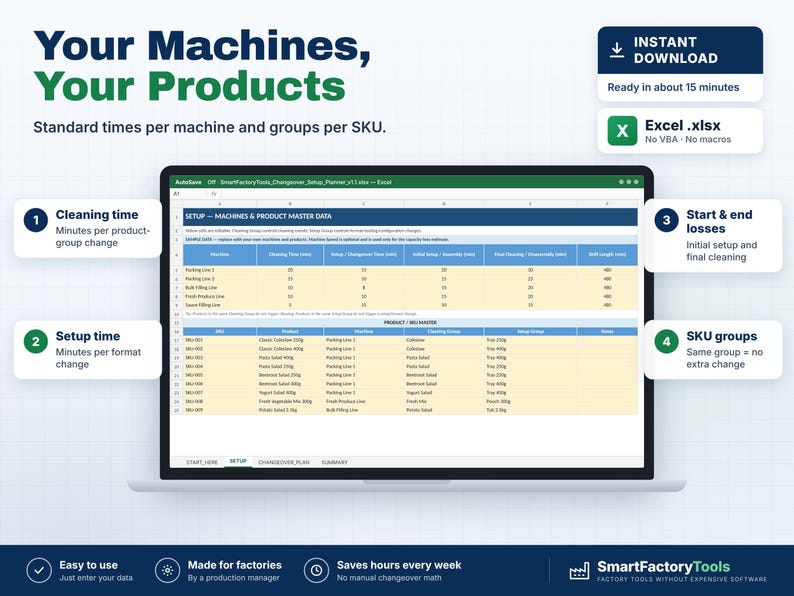Click into the Excel formula bar

[x=432, y=194]
